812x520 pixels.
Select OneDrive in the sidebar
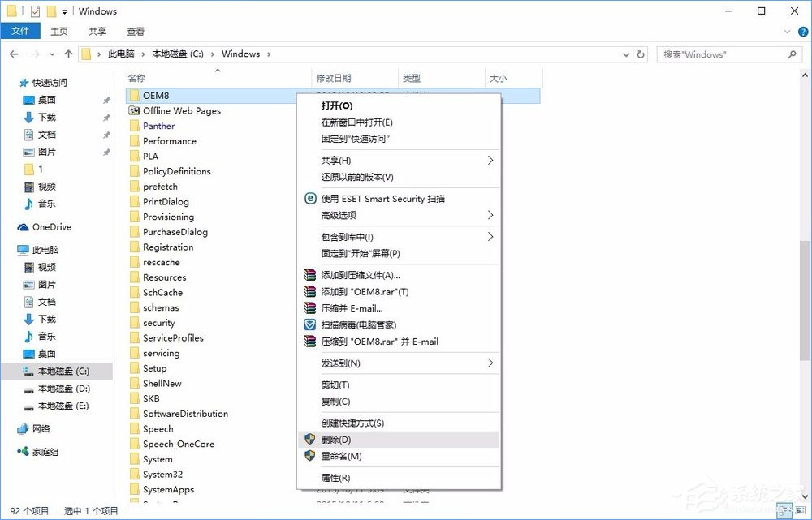point(47,226)
